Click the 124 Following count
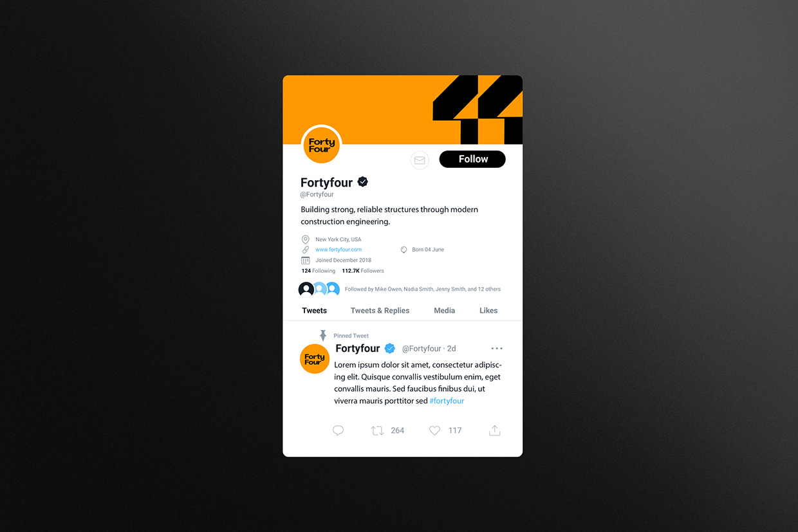Screen dimensions: 798x532 (x=319, y=271)
